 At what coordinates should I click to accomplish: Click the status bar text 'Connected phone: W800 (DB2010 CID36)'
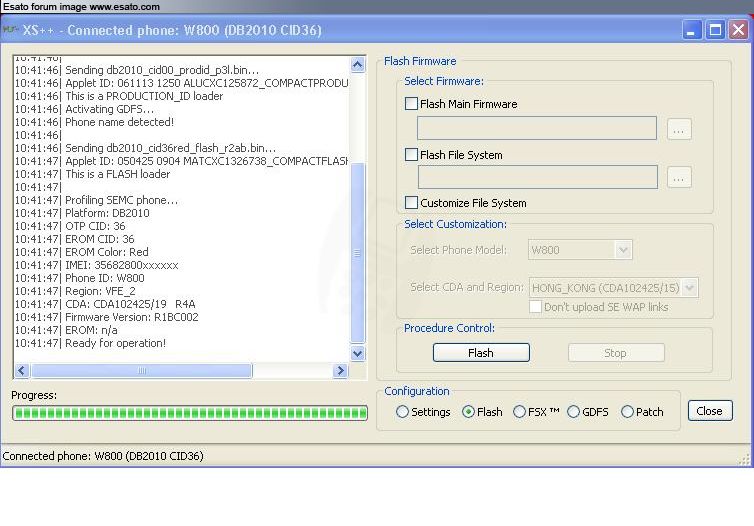[103, 456]
